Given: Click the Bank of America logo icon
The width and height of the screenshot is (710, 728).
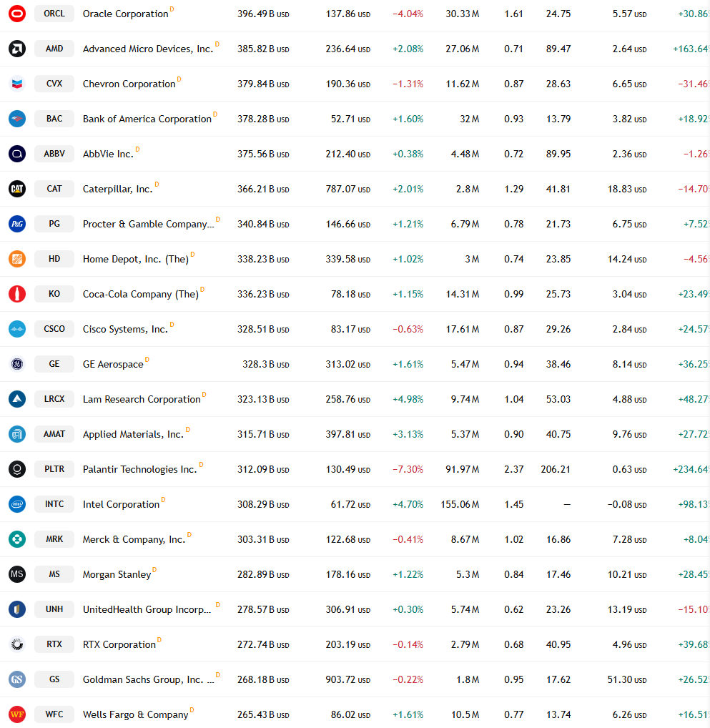Looking at the screenshot, I should [x=17, y=119].
